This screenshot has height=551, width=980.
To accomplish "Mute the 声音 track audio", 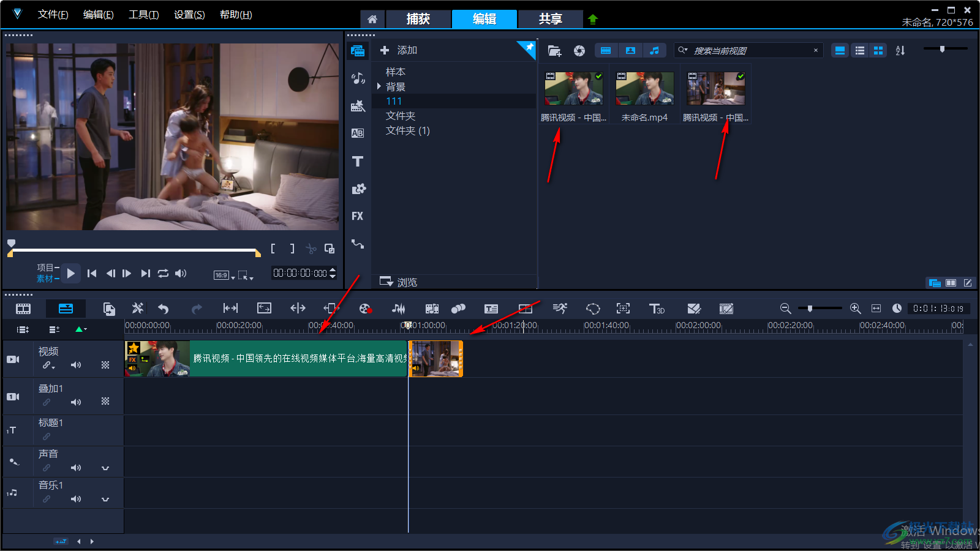I will click(x=76, y=468).
